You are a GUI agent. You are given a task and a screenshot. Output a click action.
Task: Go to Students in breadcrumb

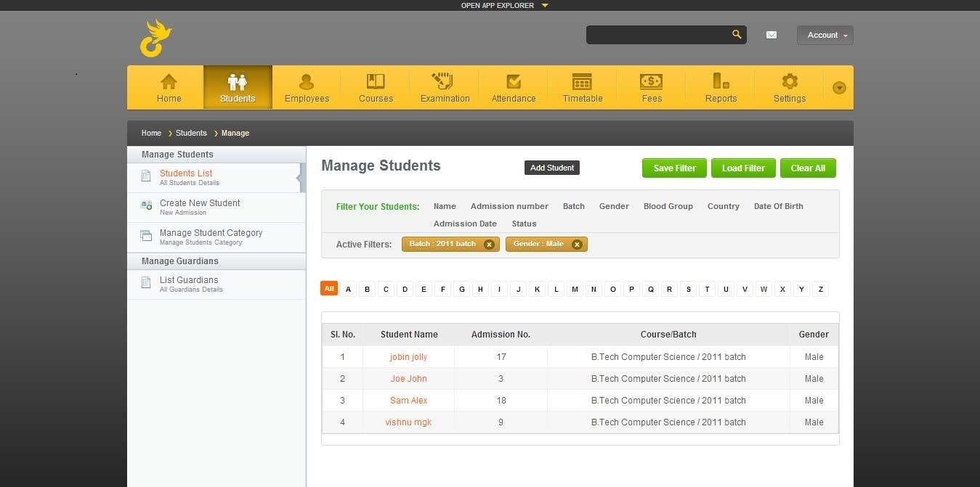[x=191, y=133]
